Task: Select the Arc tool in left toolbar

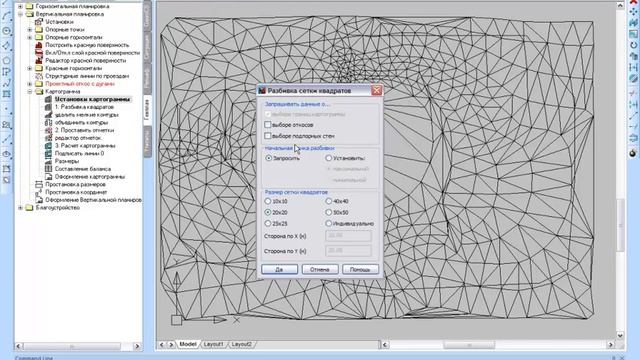Action: [x=6, y=16]
